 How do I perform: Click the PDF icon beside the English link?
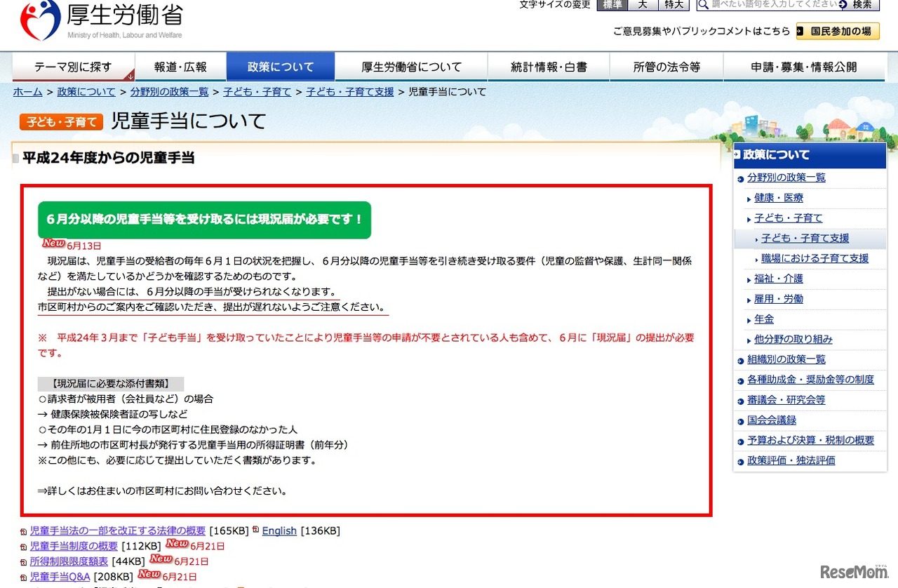(256, 530)
